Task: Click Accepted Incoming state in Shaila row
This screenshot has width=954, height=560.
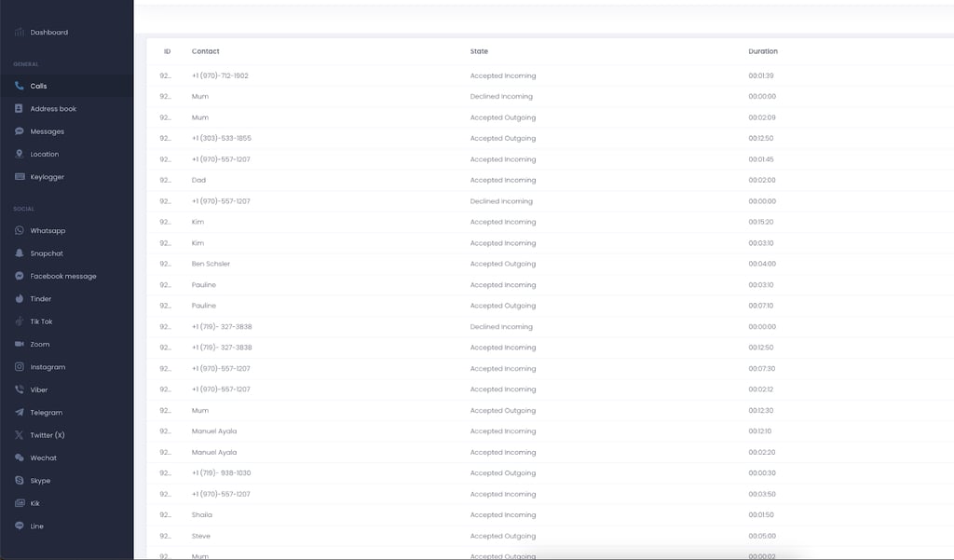Action: (503, 515)
